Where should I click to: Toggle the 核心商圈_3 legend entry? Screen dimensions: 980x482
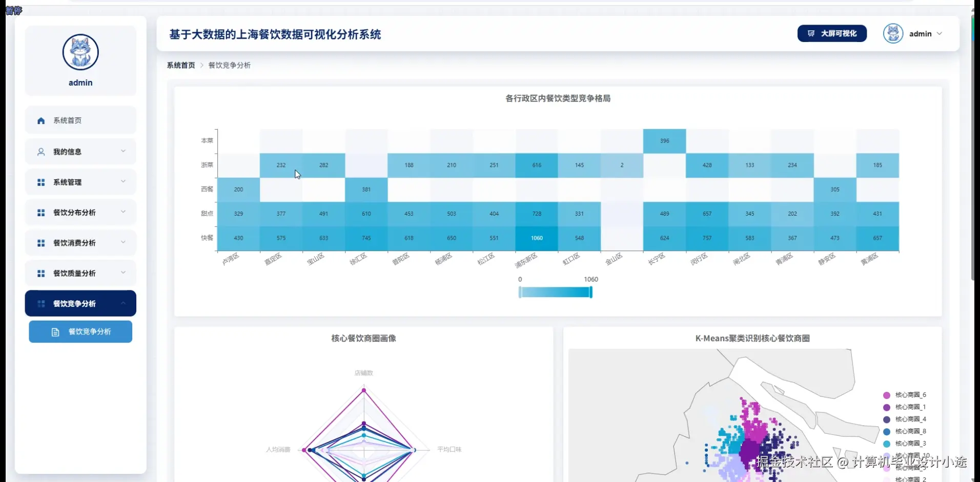click(905, 444)
